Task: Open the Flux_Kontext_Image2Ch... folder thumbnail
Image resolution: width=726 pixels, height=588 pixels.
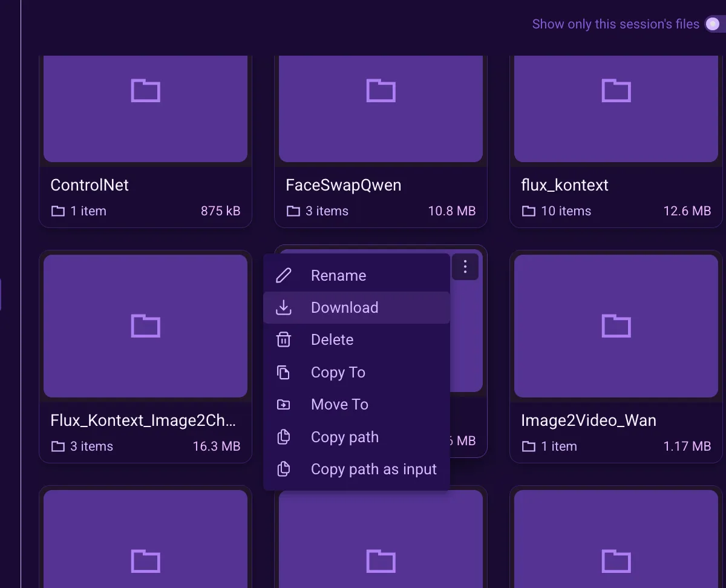Action: tap(145, 326)
